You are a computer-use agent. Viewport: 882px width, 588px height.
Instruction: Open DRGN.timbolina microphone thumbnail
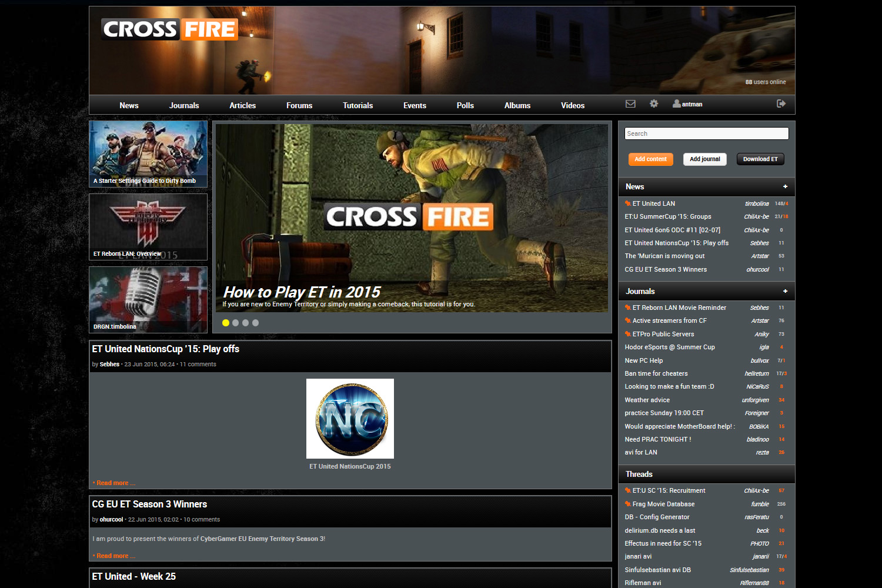click(148, 300)
